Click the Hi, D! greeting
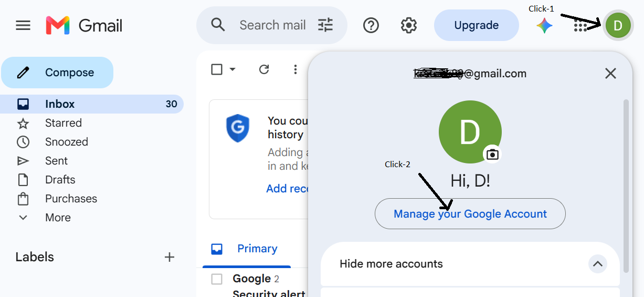The height and width of the screenshot is (297, 644). (470, 181)
